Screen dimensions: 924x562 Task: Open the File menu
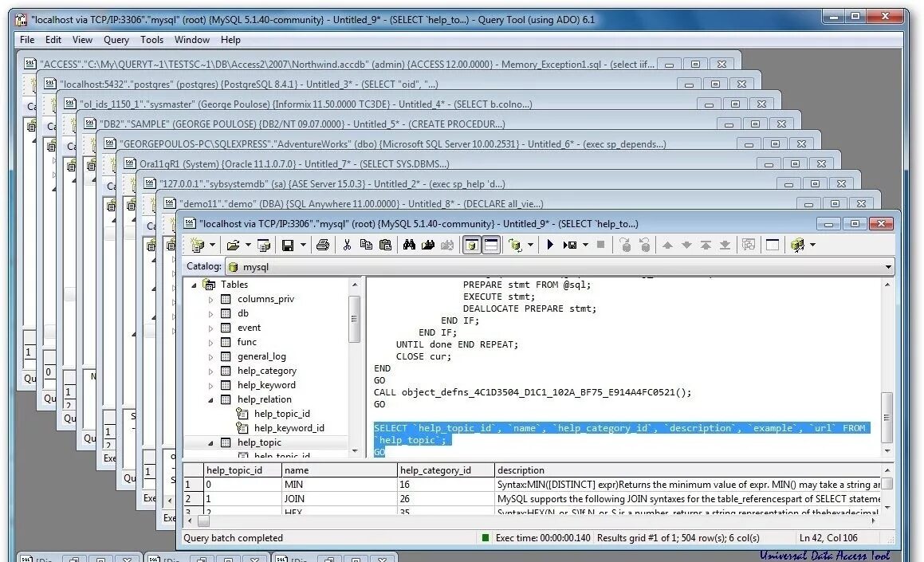tap(27, 40)
